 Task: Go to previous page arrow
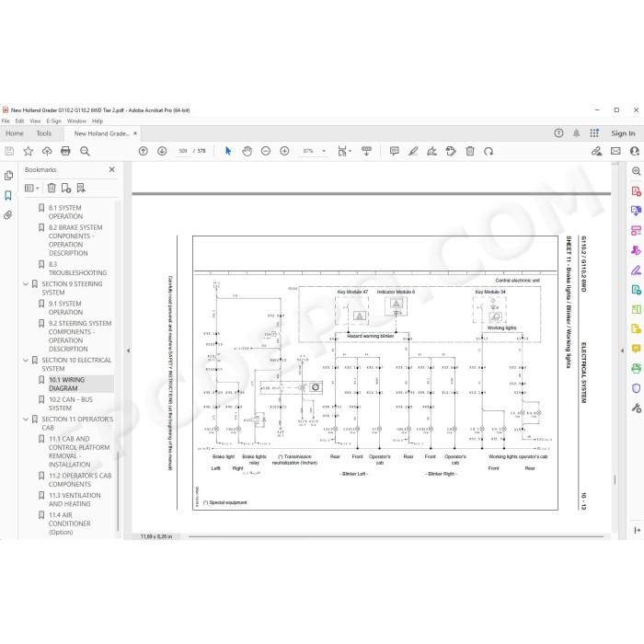click(143, 151)
